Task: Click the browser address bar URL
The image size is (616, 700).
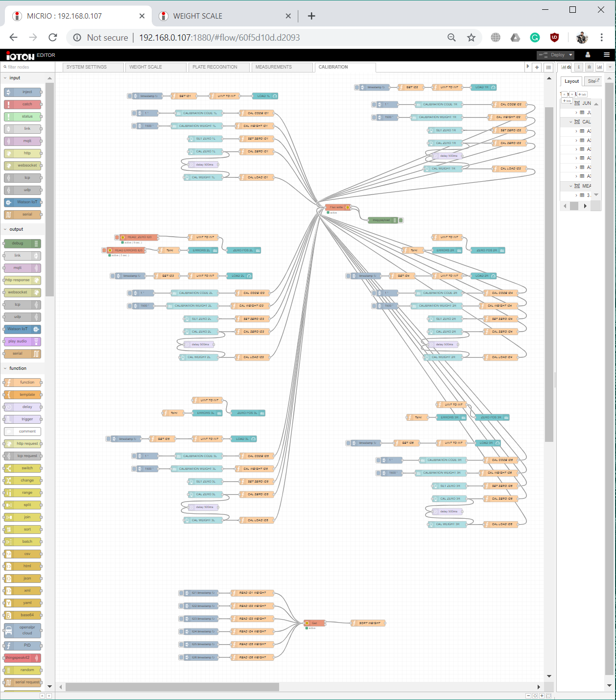Action: coord(219,38)
